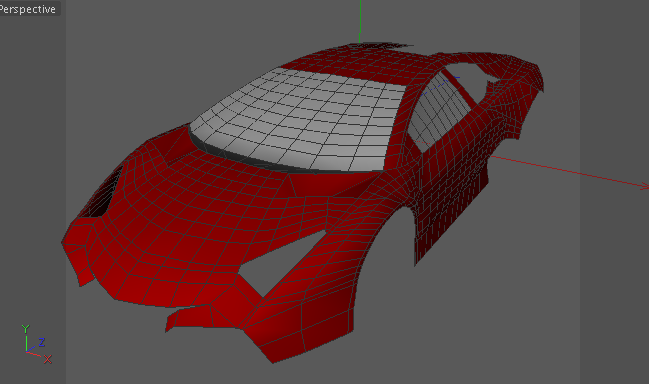Click the red X axis indicator on the gizmo

point(48,359)
